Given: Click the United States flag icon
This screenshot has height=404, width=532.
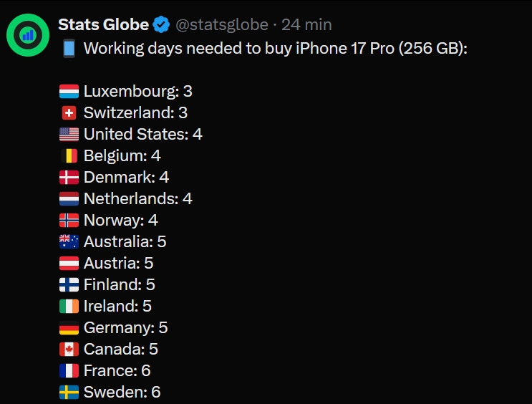Looking at the screenshot, I should 69,135.
